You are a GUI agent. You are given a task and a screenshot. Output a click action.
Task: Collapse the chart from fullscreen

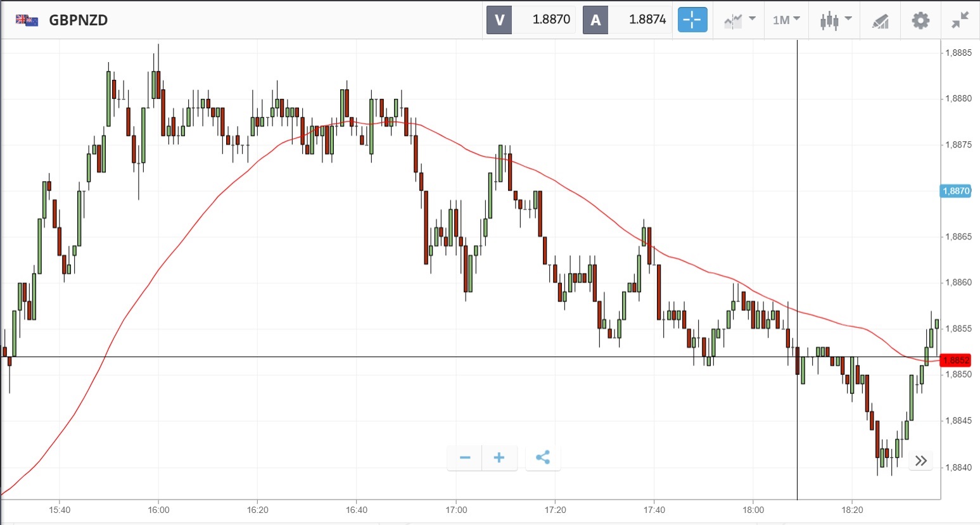tap(960, 20)
